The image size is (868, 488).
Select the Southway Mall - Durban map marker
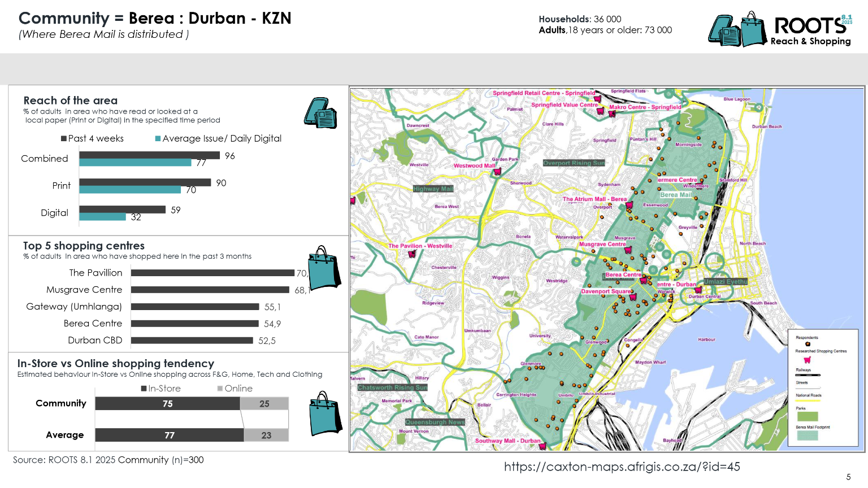pyautogui.click(x=542, y=446)
